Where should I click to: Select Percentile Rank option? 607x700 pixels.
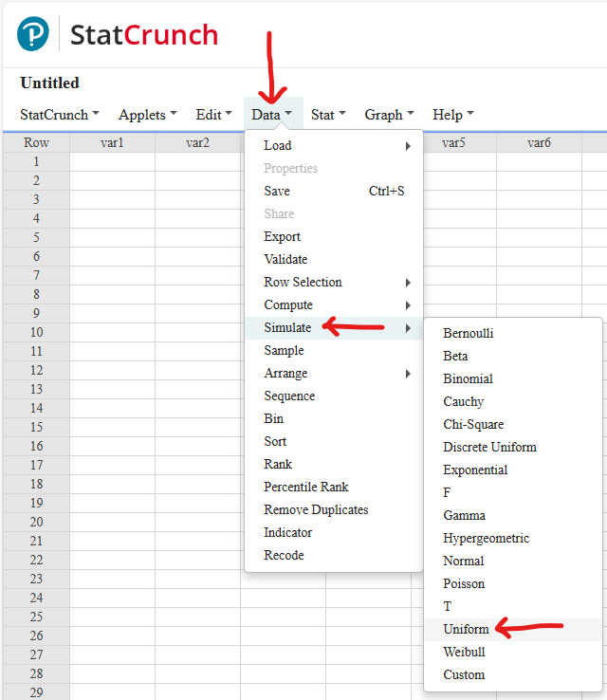[334, 487]
